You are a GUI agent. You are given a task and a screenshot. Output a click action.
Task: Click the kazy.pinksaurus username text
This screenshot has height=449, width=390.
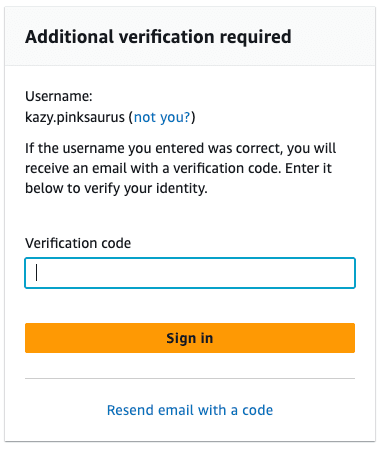(x=75, y=117)
